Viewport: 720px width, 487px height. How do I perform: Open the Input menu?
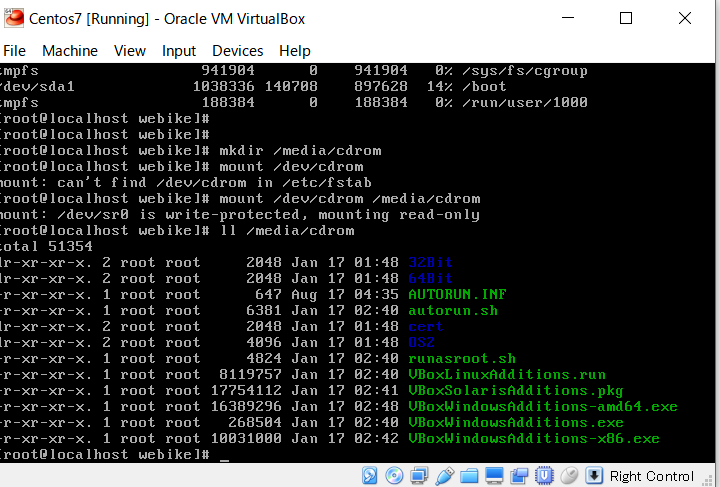[179, 50]
